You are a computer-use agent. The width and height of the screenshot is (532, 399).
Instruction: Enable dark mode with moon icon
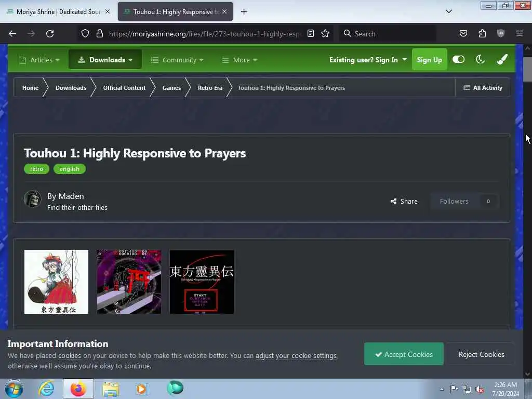[x=480, y=59]
